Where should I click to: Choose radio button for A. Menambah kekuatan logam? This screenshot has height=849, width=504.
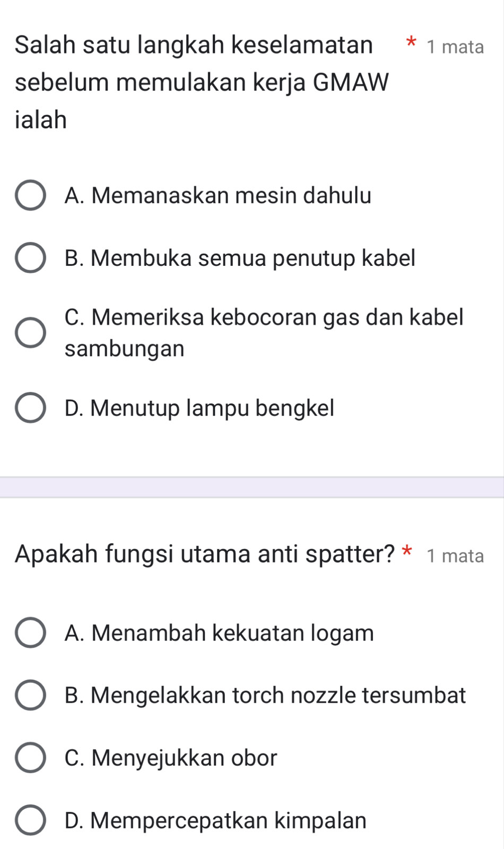tap(30, 633)
